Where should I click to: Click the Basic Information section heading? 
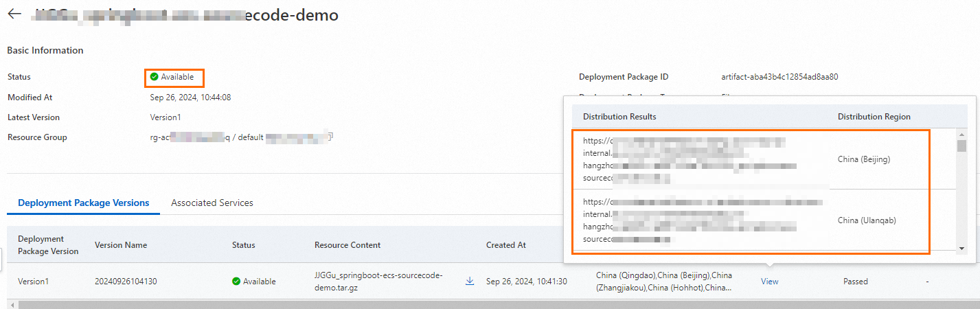(45, 50)
